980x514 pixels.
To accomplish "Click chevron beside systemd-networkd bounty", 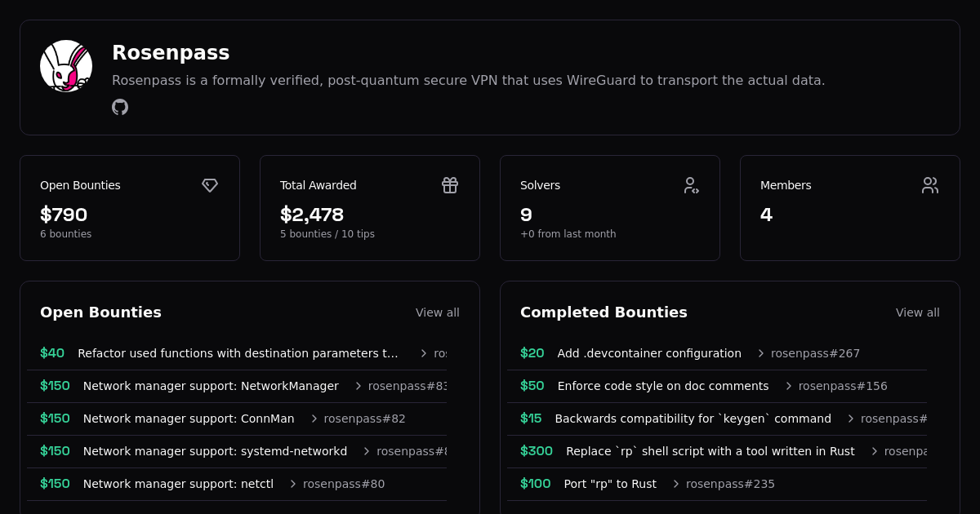I will [367, 451].
